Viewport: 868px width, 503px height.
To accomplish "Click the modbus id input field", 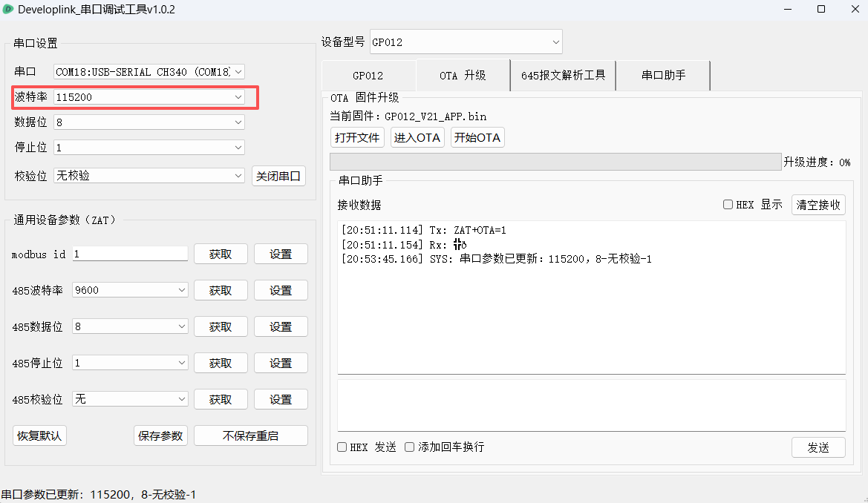I will 130,254.
